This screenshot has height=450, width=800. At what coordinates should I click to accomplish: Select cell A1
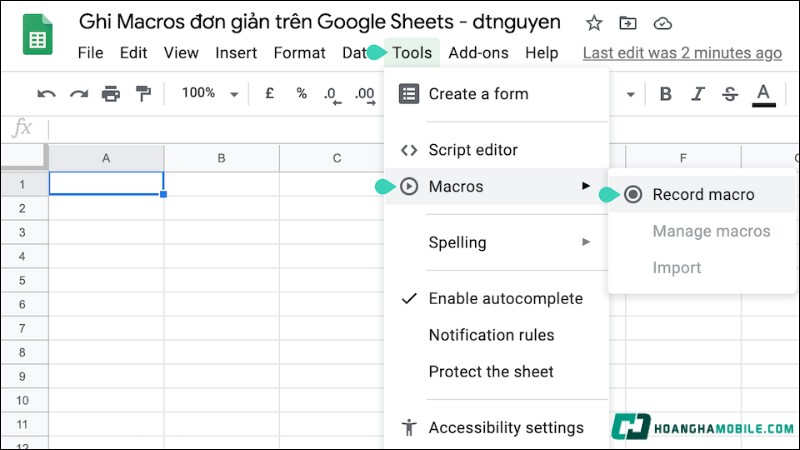point(106,184)
